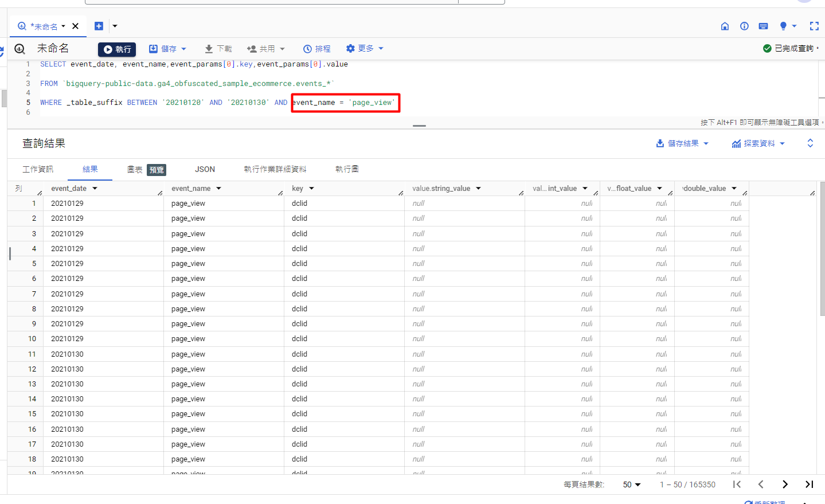Open the dropdown arrow beside the new tab button
Image resolution: width=825 pixels, height=504 pixels.
coord(115,26)
